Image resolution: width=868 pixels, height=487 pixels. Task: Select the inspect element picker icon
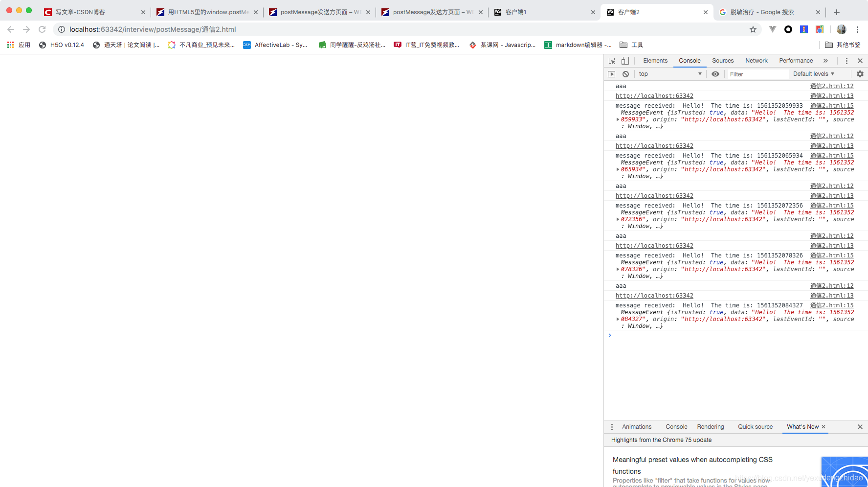click(612, 61)
